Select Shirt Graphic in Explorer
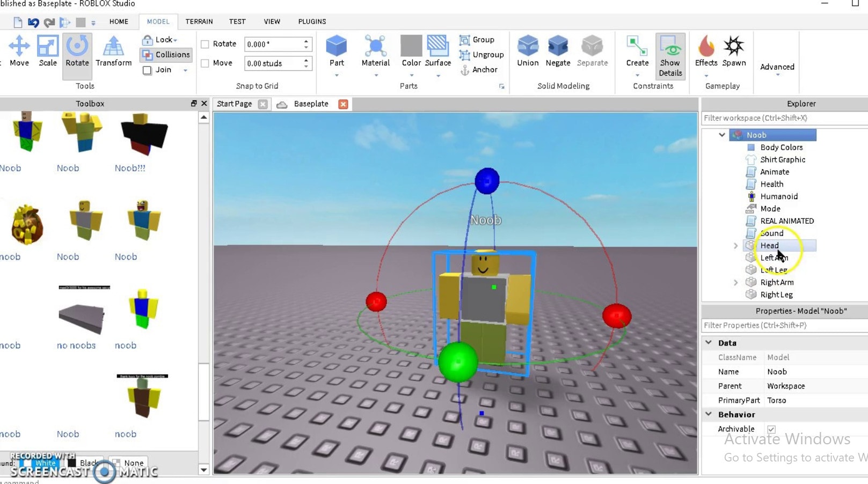 (x=783, y=159)
